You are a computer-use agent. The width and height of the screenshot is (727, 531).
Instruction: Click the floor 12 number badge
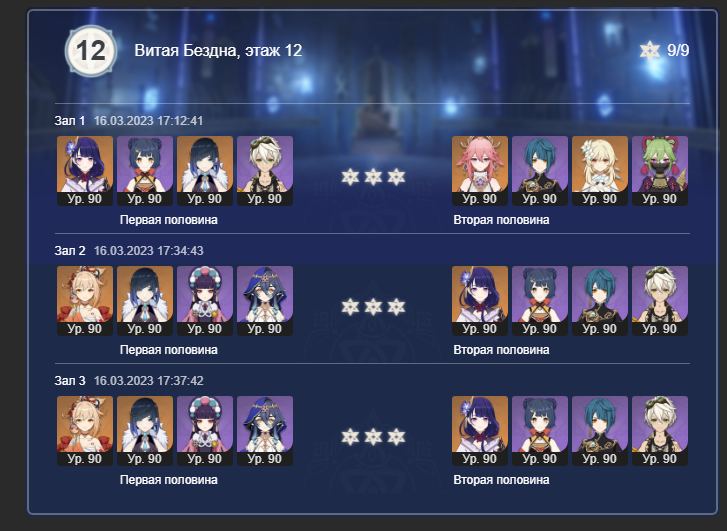point(90,51)
